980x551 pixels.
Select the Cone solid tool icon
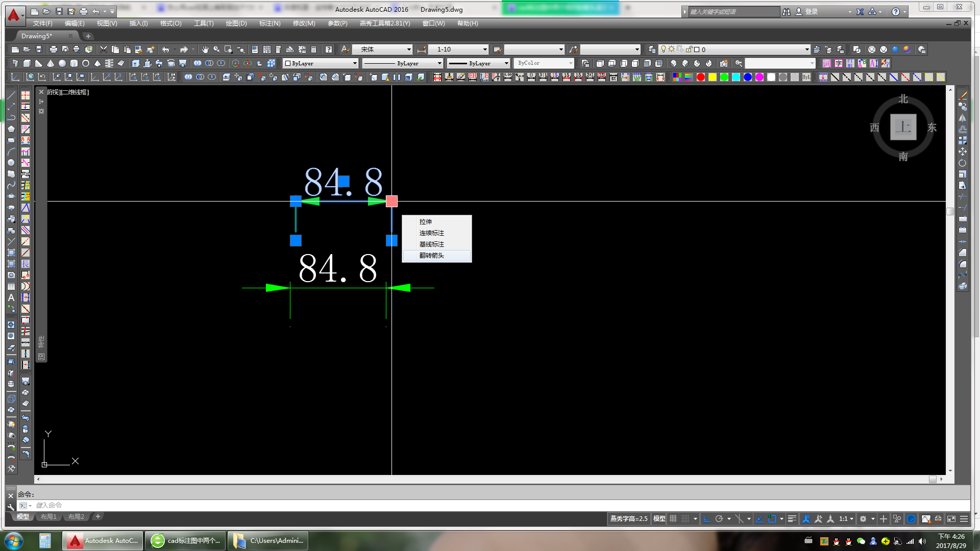[x=51, y=63]
